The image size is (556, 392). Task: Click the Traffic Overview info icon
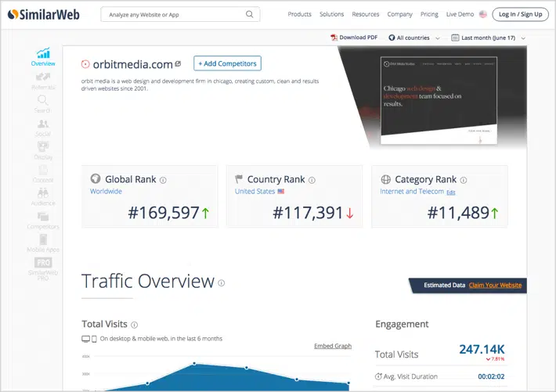[222, 283]
